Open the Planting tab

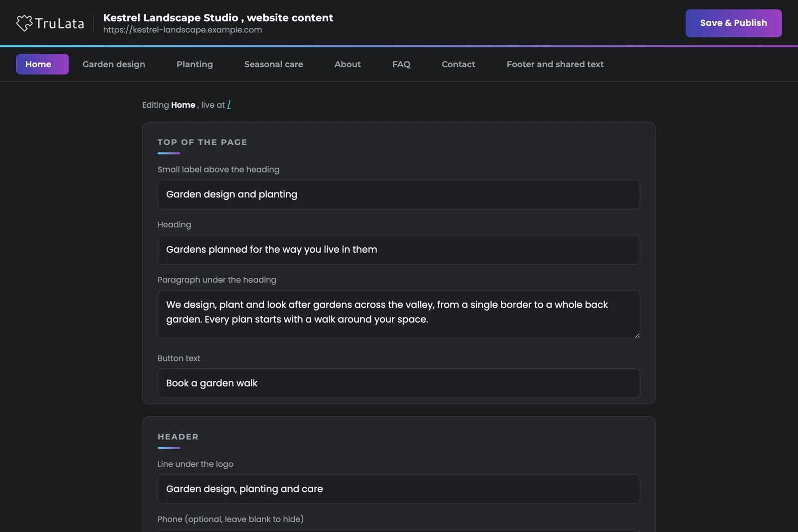(x=195, y=64)
